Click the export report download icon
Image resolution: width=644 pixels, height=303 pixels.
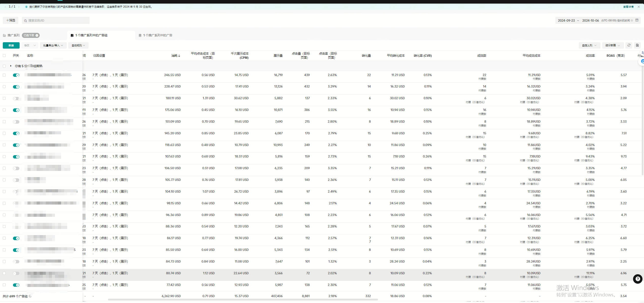point(637,45)
